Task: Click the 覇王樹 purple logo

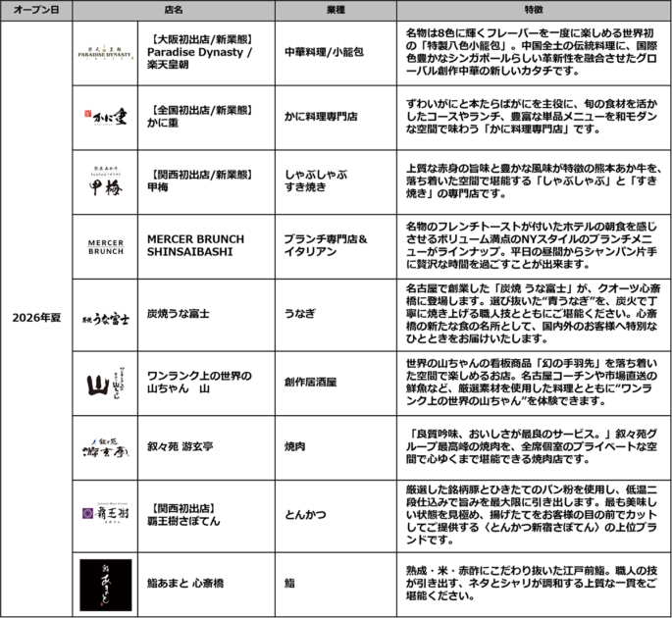Action: coord(106,514)
